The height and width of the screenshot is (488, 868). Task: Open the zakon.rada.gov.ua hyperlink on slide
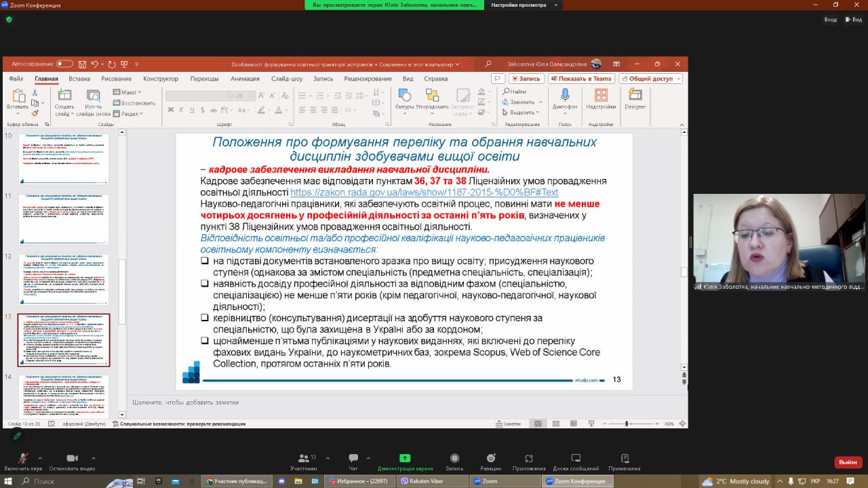tap(425, 192)
